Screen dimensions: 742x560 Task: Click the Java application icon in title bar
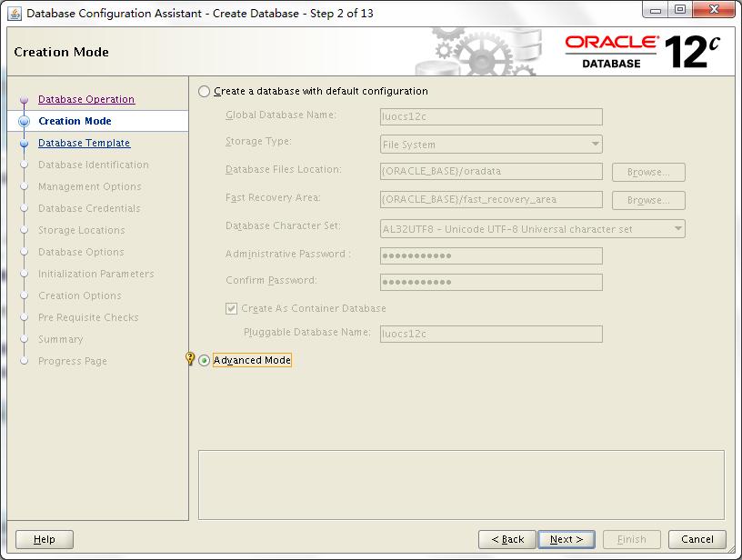pyautogui.click(x=15, y=14)
